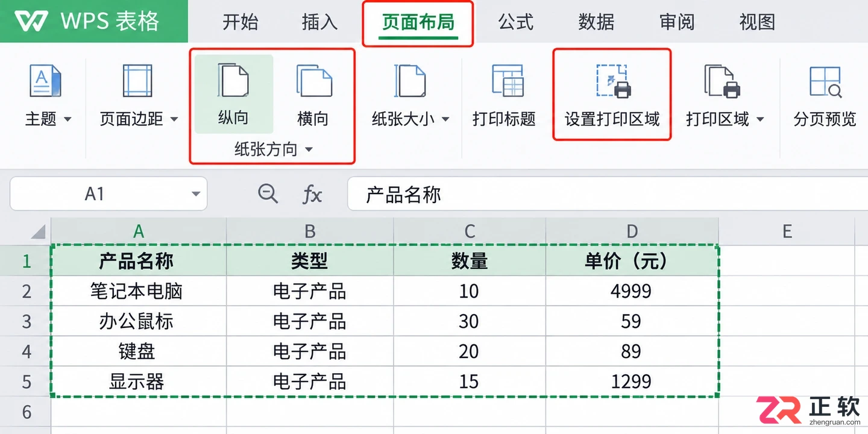Click cell 显示器
Image resolution: width=868 pixels, height=434 pixels.
(x=139, y=382)
